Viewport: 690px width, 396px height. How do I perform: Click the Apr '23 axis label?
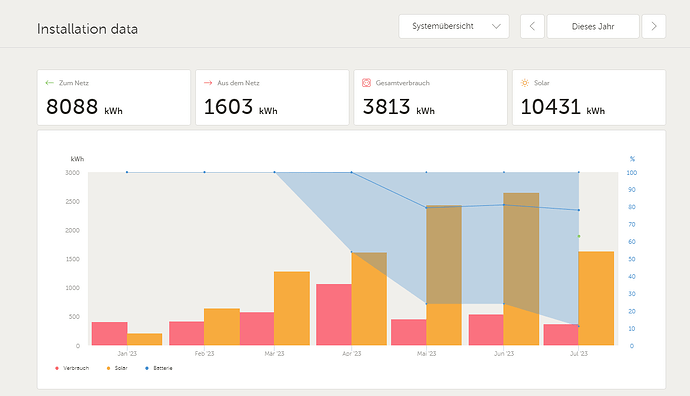point(352,353)
